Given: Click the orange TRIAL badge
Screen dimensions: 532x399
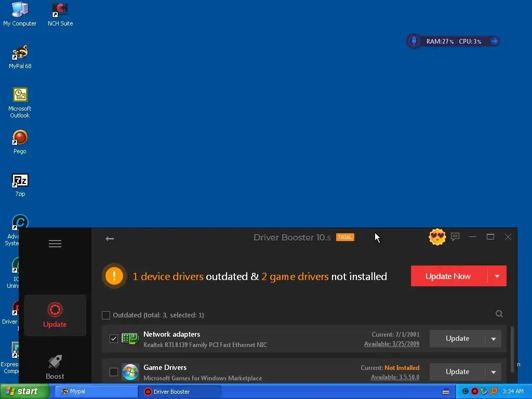Looking at the screenshot, I should [345, 237].
